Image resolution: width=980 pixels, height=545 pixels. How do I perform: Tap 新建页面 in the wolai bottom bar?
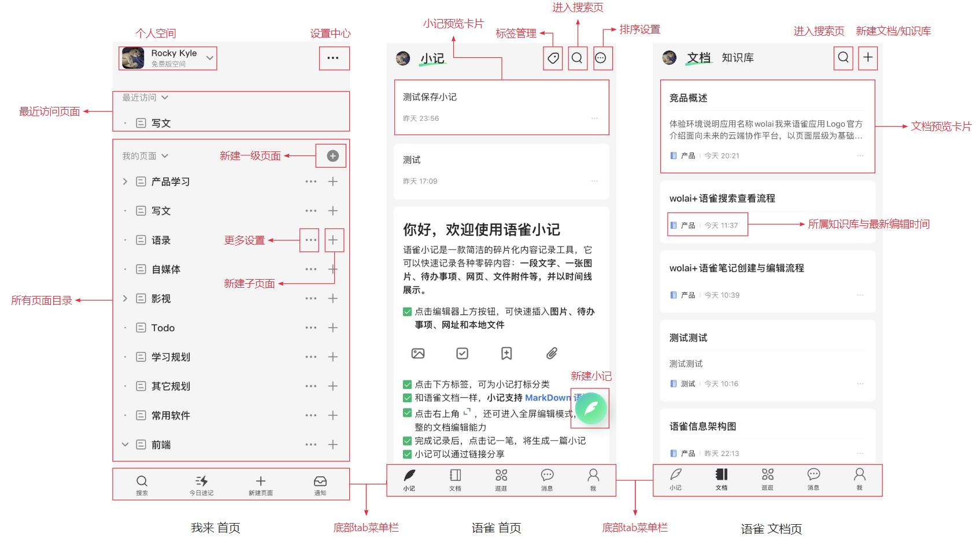click(261, 485)
